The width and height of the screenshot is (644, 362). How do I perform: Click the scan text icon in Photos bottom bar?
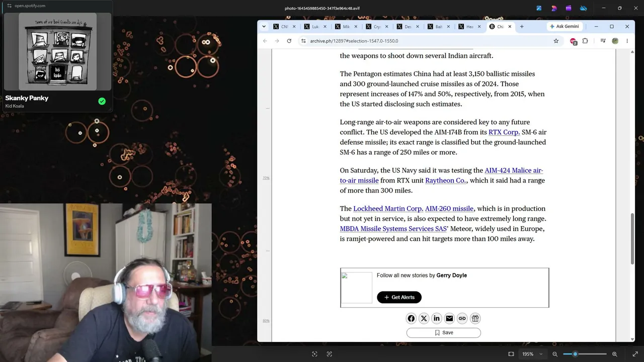tap(330, 354)
